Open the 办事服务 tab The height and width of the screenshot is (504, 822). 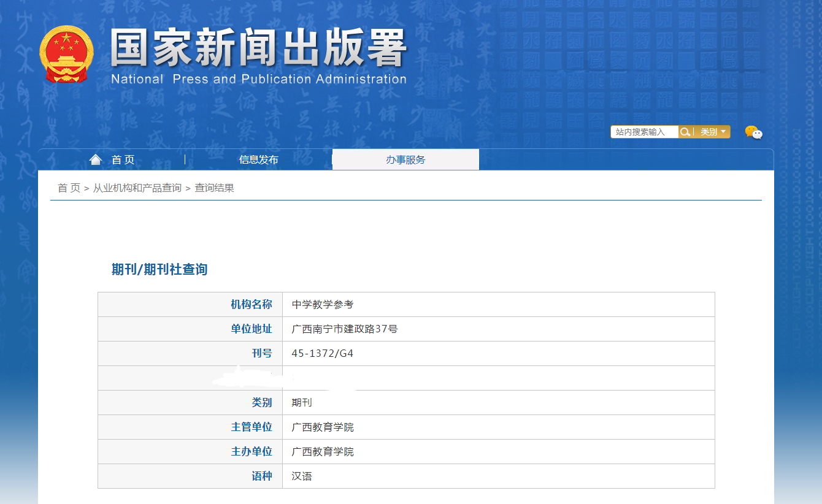(x=405, y=160)
